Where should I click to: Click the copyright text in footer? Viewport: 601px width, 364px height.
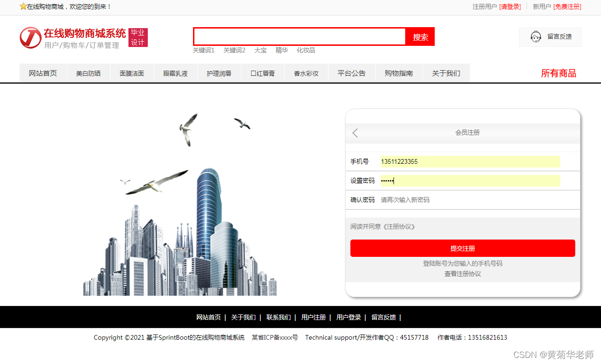point(169,337)
